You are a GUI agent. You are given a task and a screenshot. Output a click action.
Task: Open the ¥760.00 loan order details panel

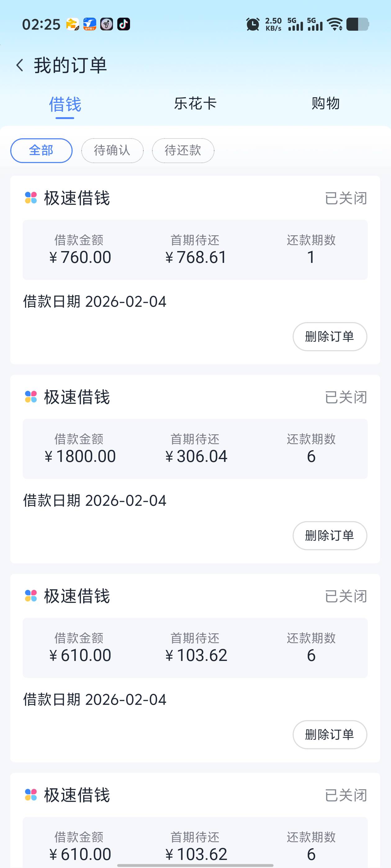pos(195,250)
